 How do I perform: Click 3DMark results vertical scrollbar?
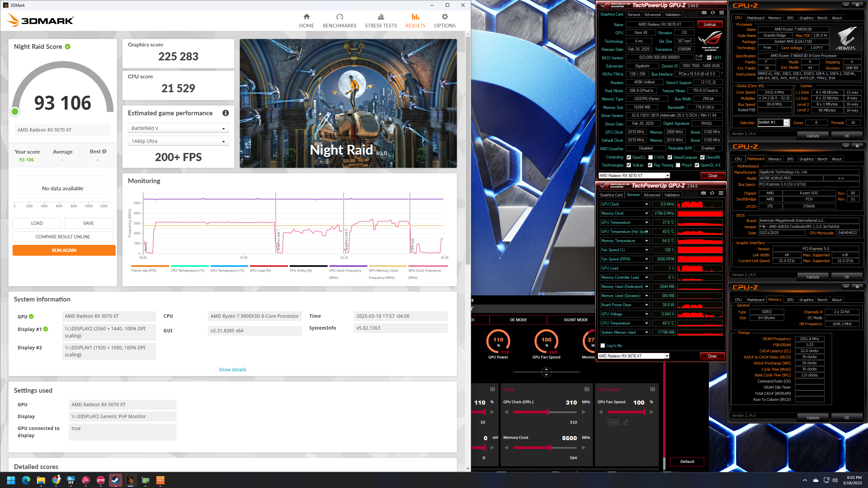(468, 151)
